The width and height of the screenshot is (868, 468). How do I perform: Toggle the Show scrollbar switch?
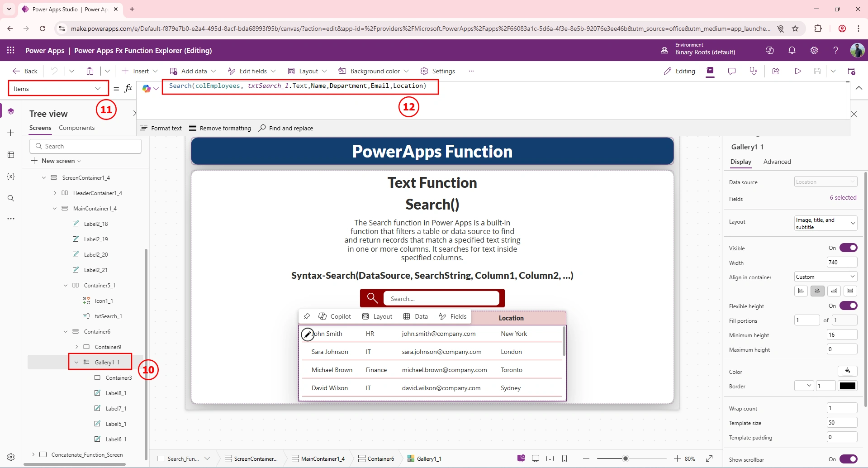click(848, 459)
